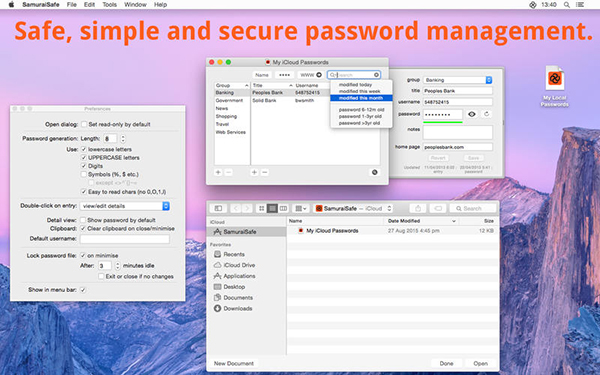Click the SamuraiSafe status icon in menu bar
The image size is (600, 375).
point(532,5)
